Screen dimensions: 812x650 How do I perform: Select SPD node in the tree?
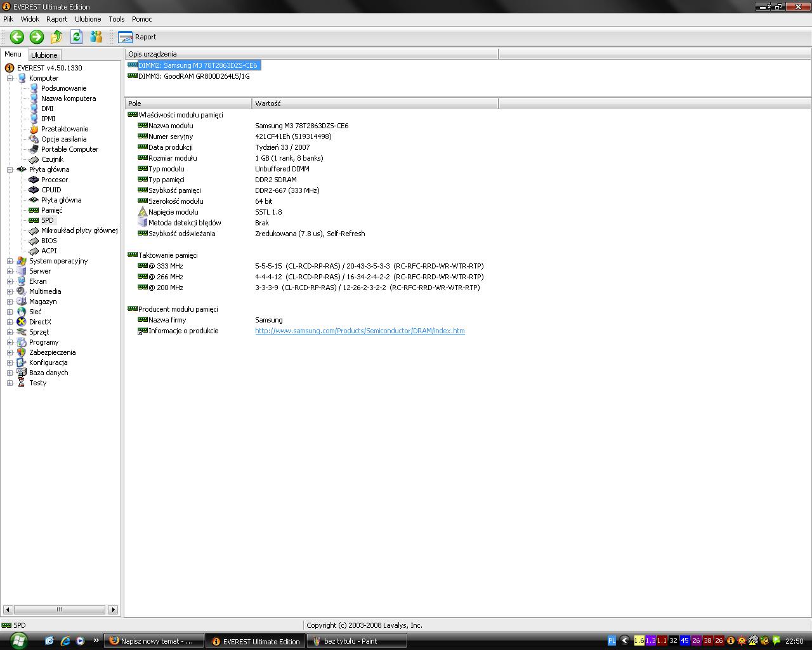point(48,220)
